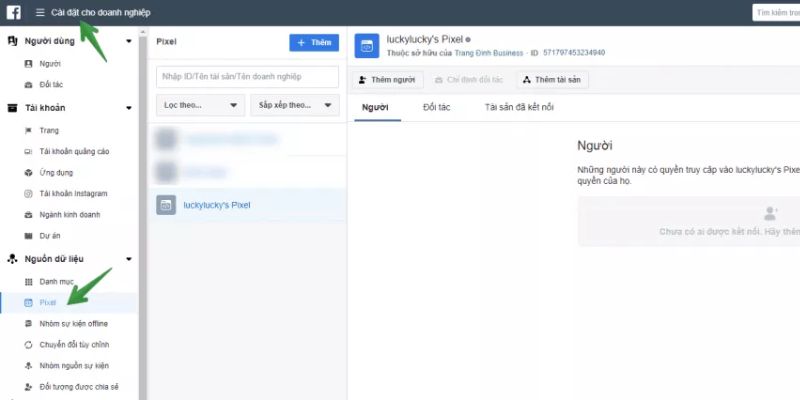Click the large blue Pixel header icon

[x=367, y=46]
